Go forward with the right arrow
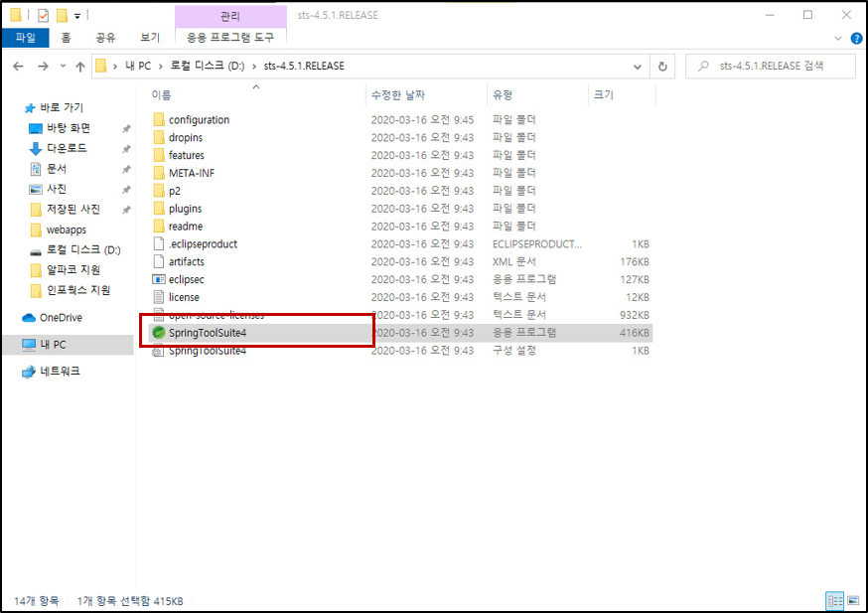This screenshot has height=613, width=868. (x=43, y=67)
